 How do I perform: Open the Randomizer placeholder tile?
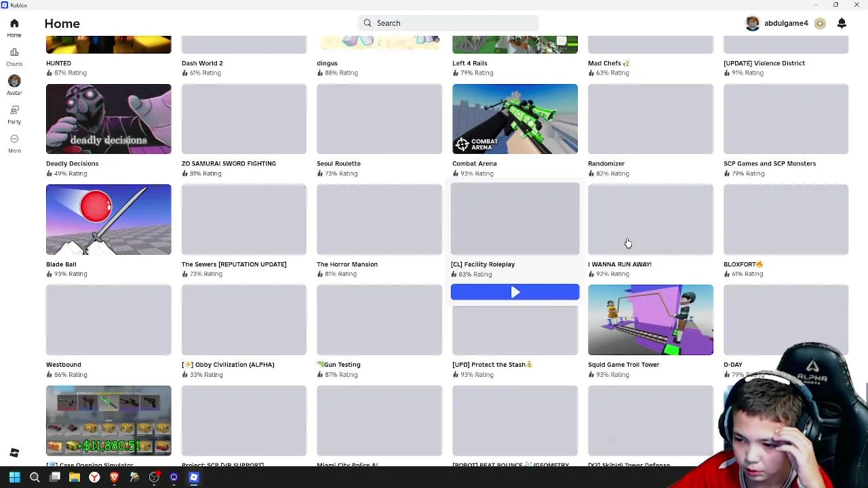(650, 119)
